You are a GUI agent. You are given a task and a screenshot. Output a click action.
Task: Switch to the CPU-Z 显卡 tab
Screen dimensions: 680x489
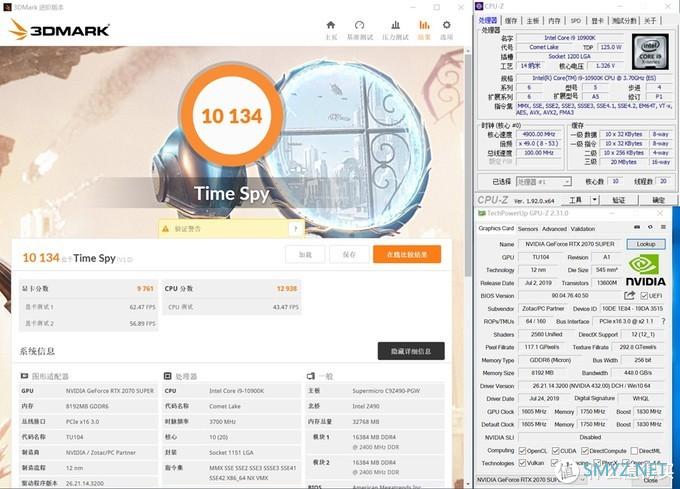598,20
